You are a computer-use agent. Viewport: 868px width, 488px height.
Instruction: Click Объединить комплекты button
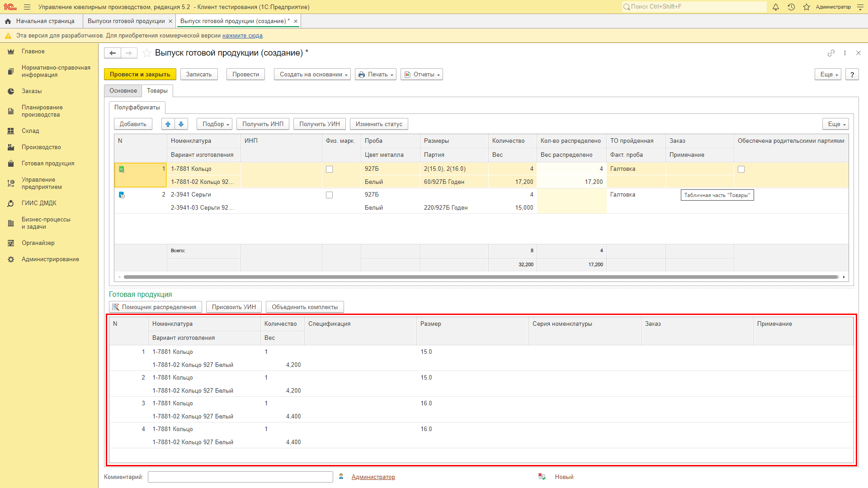pos(305,307)
